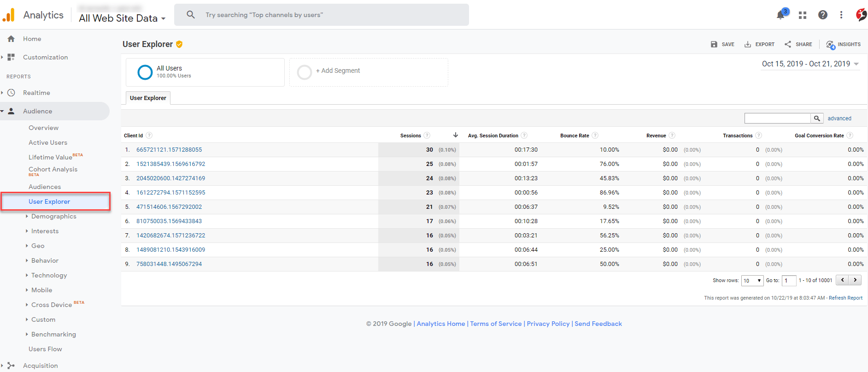
Task: Click the Sessions help question mark
Action: (x=427, y=136)
